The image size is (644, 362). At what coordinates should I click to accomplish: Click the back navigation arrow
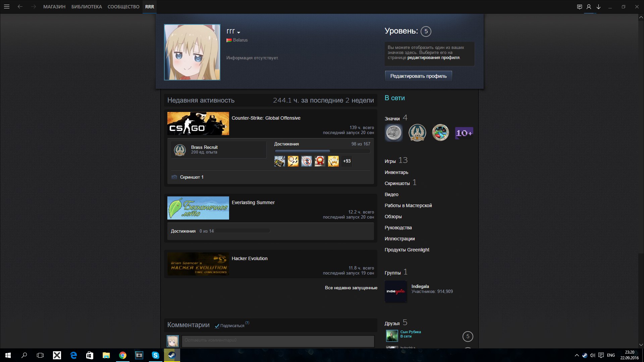pos(20,7)
